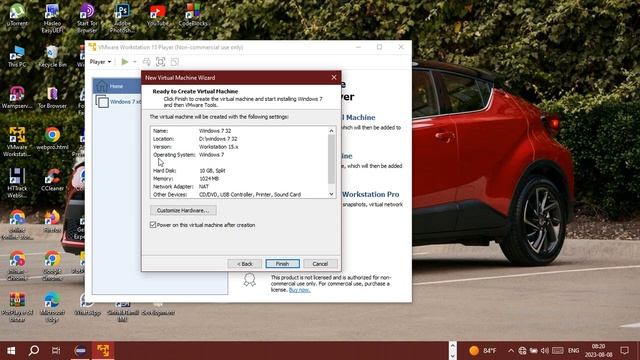640x360 pixels.
Task: Click the settings list scrollbar thumb
Action: (331, 159)
